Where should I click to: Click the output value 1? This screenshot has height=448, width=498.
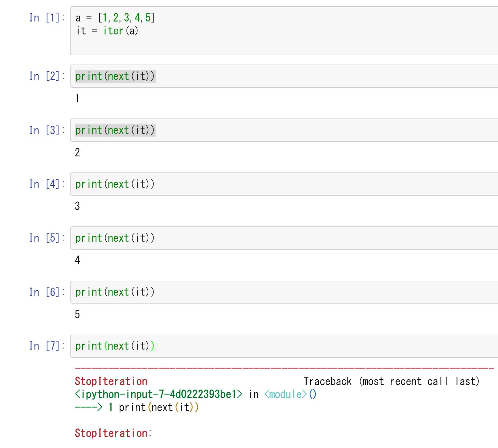pyautogui.click(x=78, y=98)
